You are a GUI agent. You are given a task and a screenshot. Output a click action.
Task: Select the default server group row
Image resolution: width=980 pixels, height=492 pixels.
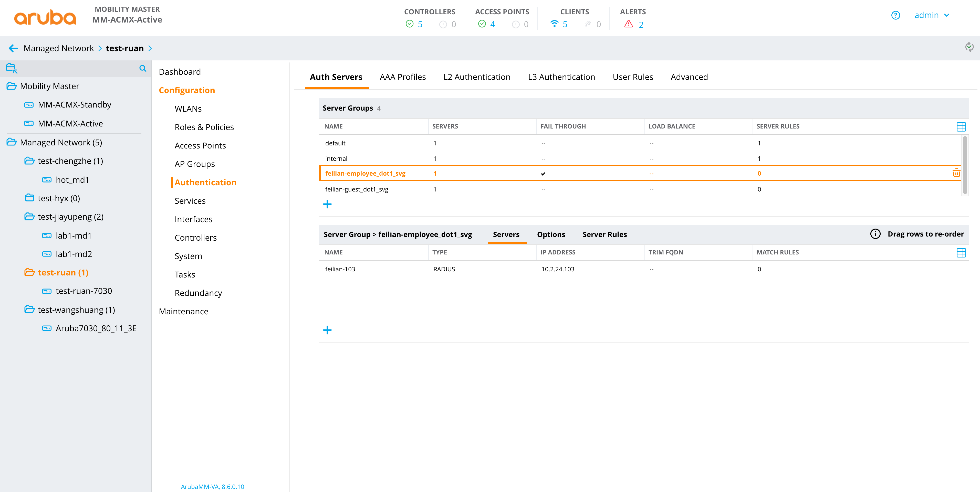pos(640,143)
